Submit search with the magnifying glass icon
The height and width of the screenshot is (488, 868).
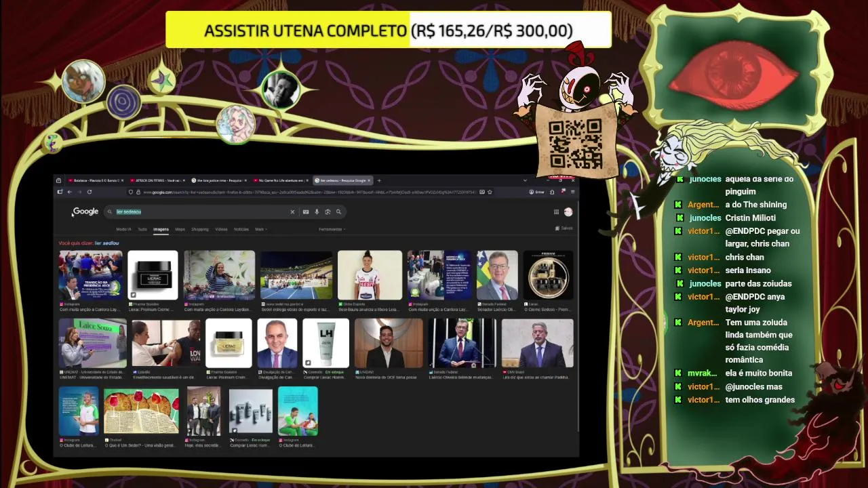coord(338,211)
